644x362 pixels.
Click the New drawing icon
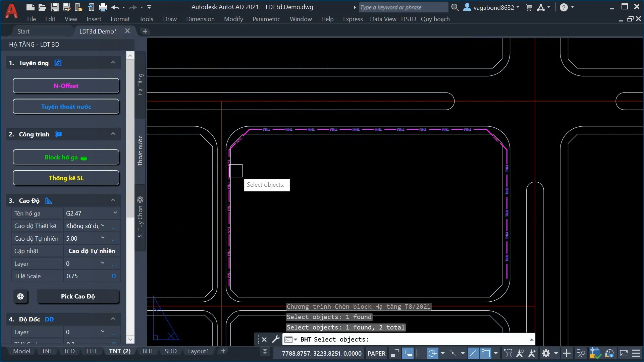pos(30,7)
